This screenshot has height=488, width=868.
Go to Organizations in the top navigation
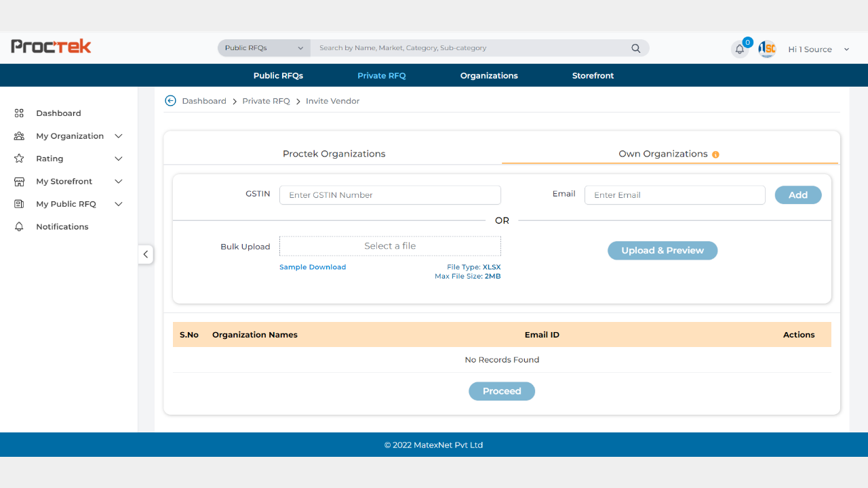[488, 76]
